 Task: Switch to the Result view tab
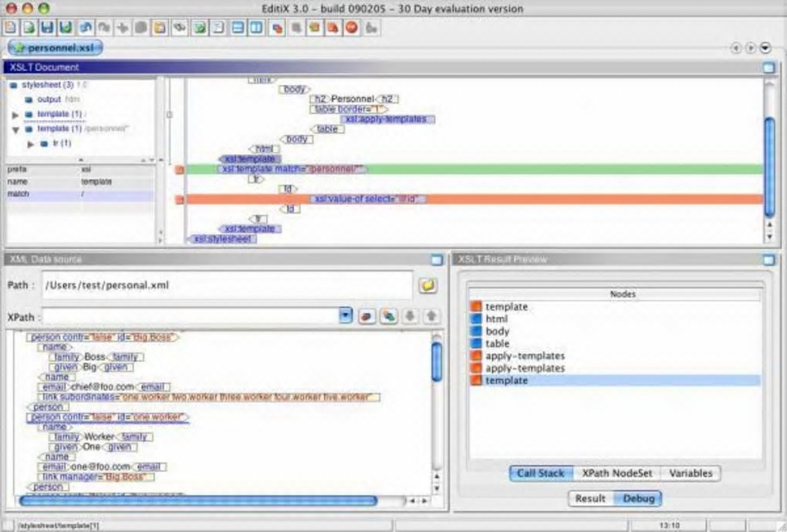click(590, 498)
